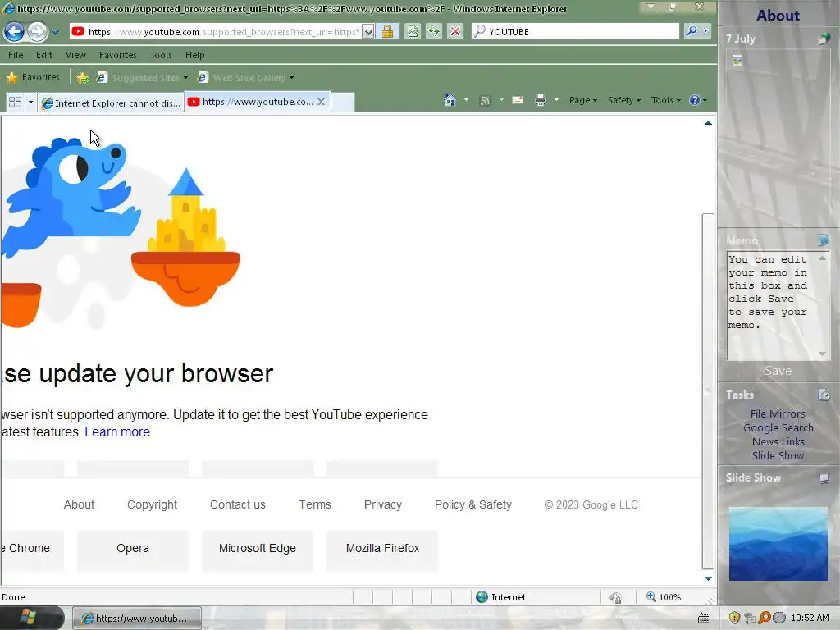This screenshot has height=630, width=840.
Task: Click the Slide Show mountain thumbnail
Action: pyautogui.click(x=778, y=544)
